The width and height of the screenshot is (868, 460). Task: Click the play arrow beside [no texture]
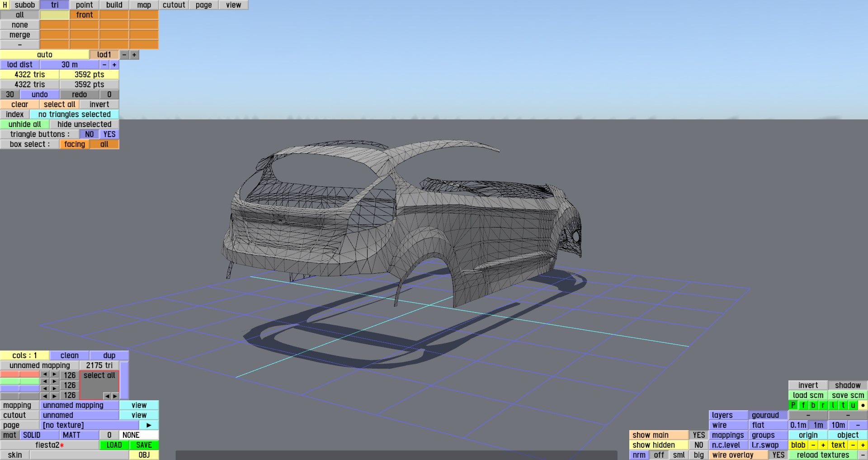pos(149,425)
